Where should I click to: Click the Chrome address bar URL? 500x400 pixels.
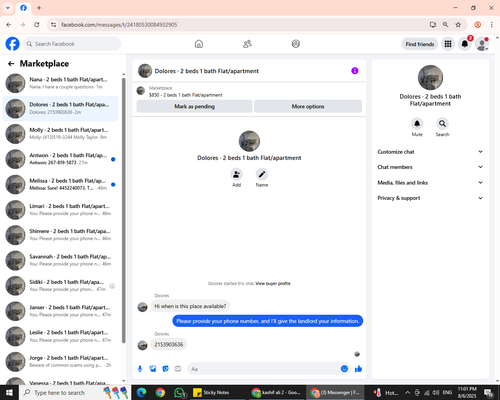point(119,25)
